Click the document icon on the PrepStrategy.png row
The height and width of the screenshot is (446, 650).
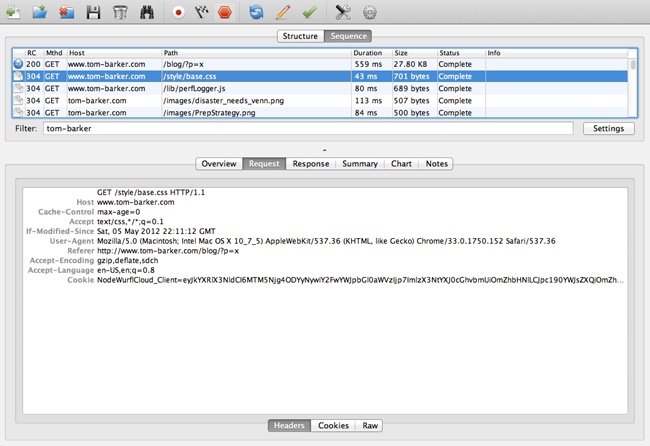click(18, 112)
